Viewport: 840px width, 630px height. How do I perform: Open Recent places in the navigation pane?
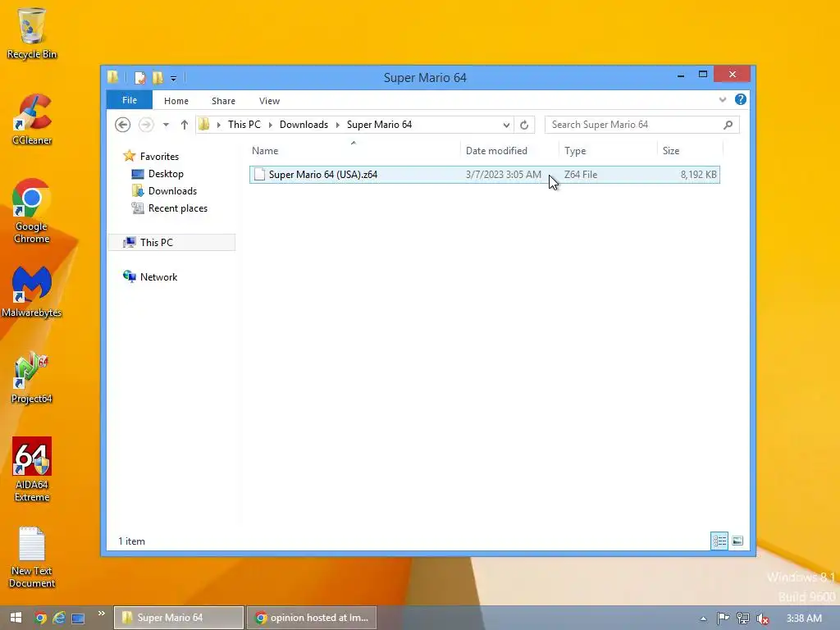coord(177,208)
